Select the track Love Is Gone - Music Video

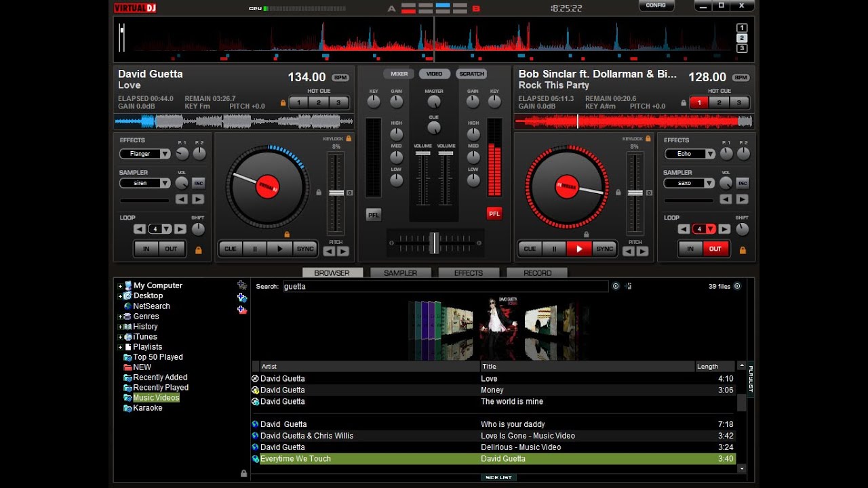pos(494,436)
